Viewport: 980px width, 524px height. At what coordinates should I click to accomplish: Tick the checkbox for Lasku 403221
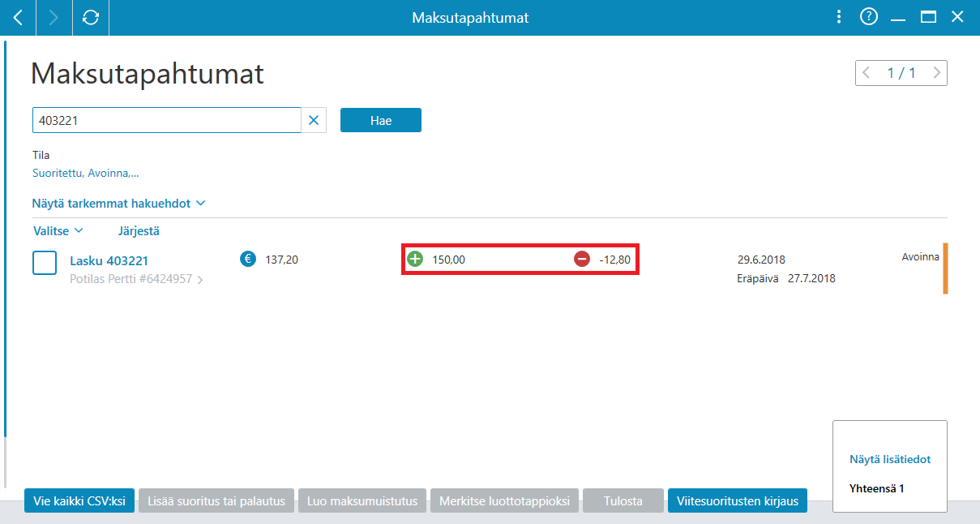coord(45,263)
